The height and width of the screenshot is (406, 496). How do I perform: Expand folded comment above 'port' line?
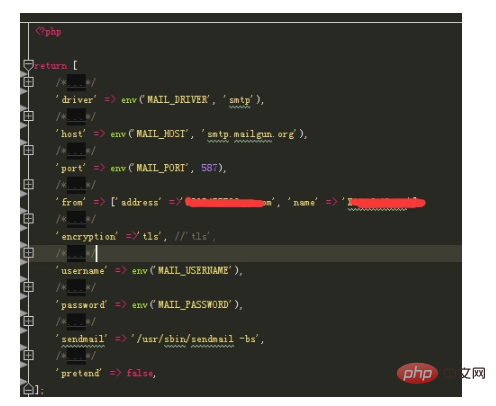(x=28, y=150)
